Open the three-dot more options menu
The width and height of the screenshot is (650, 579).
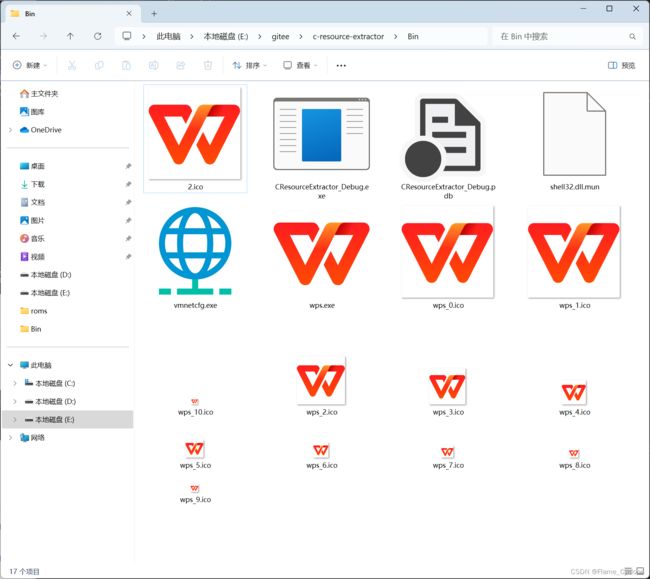[341, 65]
